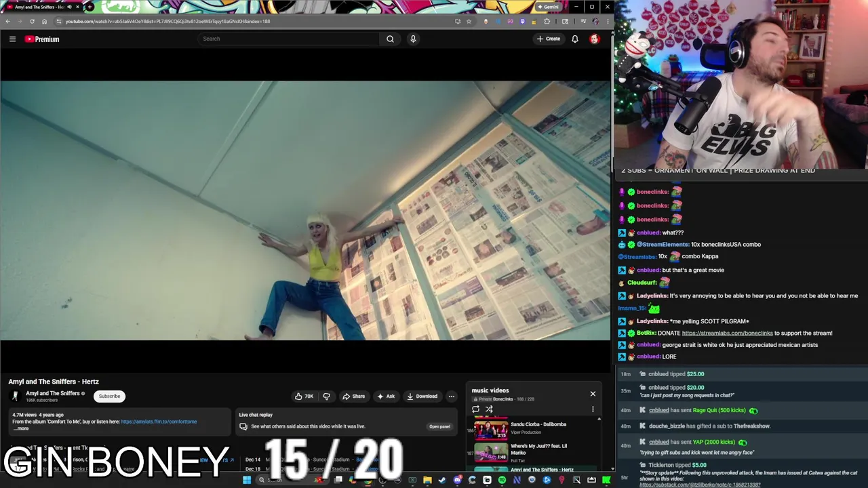Click the video player frame
This screenshot has height=488, width=868.
305,210
